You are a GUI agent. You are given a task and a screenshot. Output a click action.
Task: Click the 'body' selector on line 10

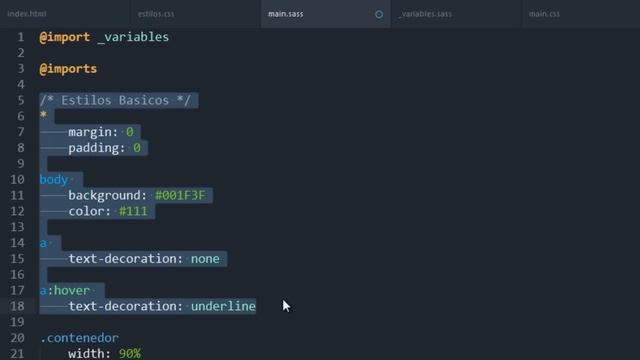click(x=54, y=180)
